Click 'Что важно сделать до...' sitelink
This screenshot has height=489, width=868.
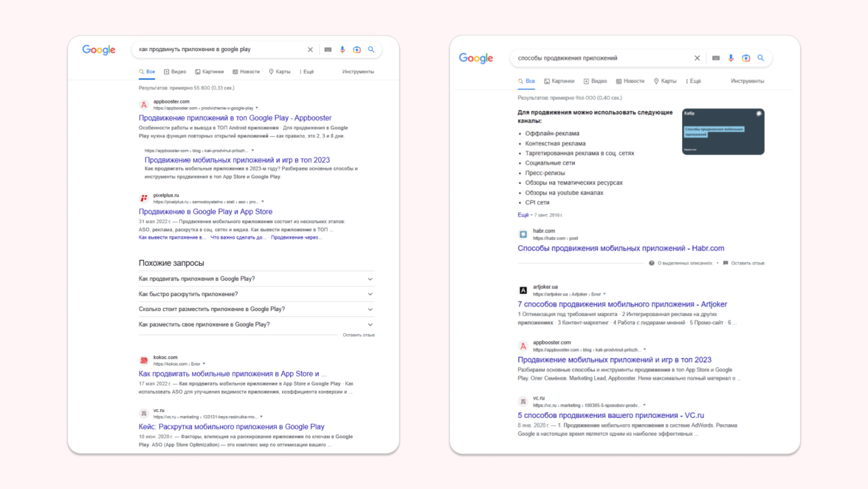pyautogui.click(x=238, y=238)
